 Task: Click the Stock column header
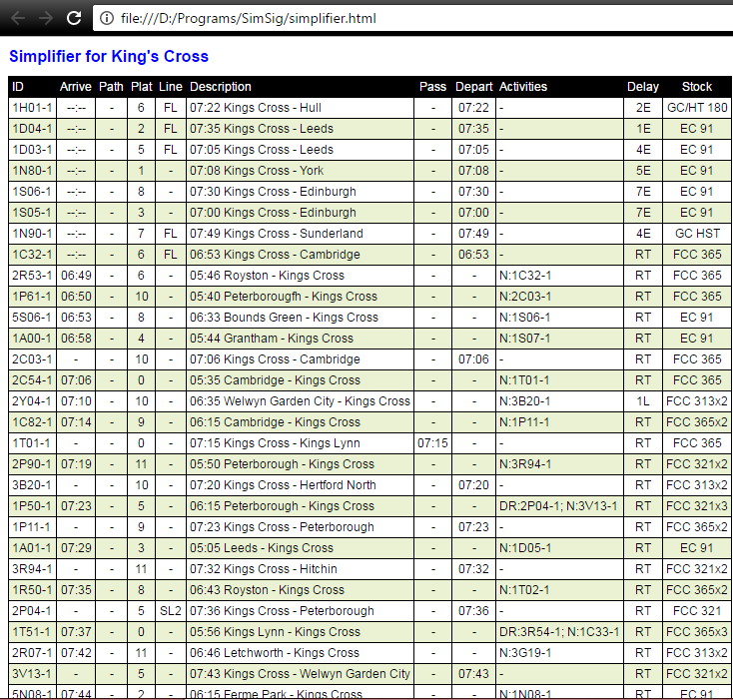[x=696, y=87]
